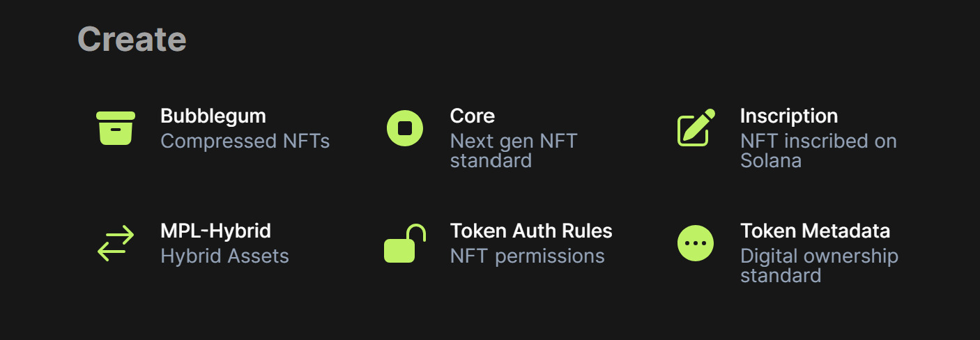Click the Compressed NFTs description

coord(245,141)
